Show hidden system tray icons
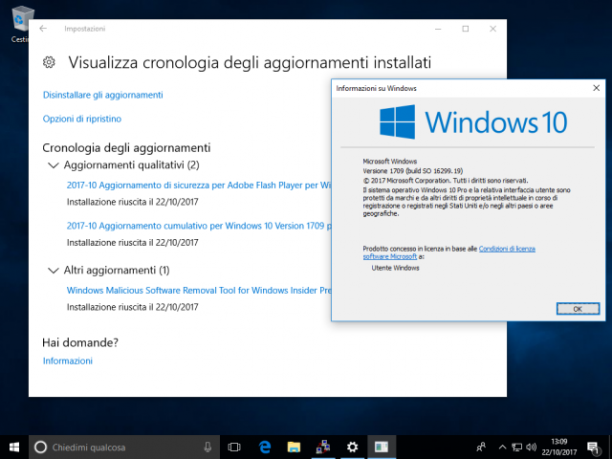The height and width of the screenshot is (459, 612). (502, 447)
